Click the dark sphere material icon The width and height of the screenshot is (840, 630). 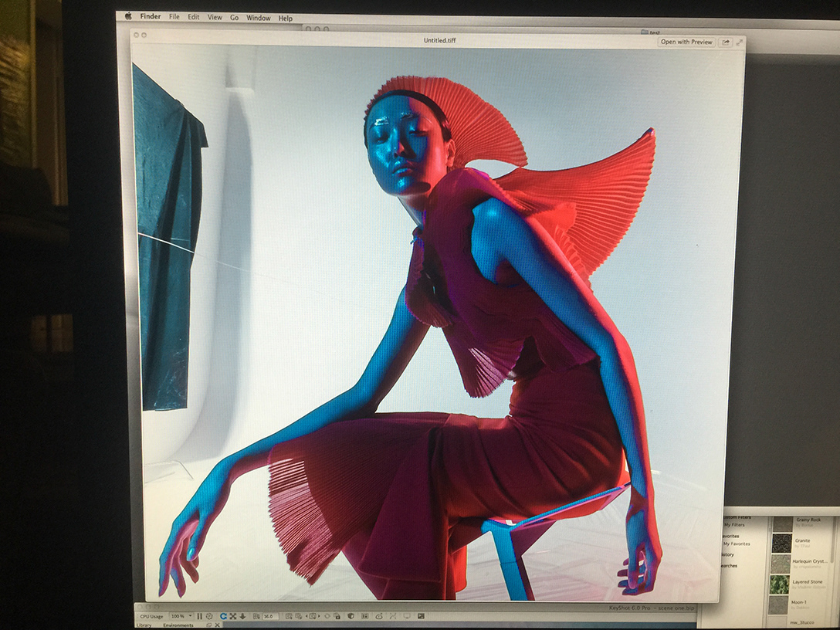351,617
